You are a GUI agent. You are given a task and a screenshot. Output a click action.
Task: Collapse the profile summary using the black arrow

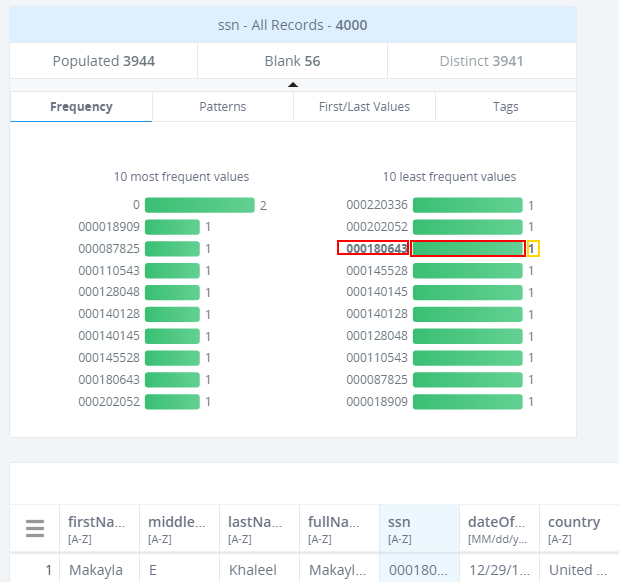[293, 84]
